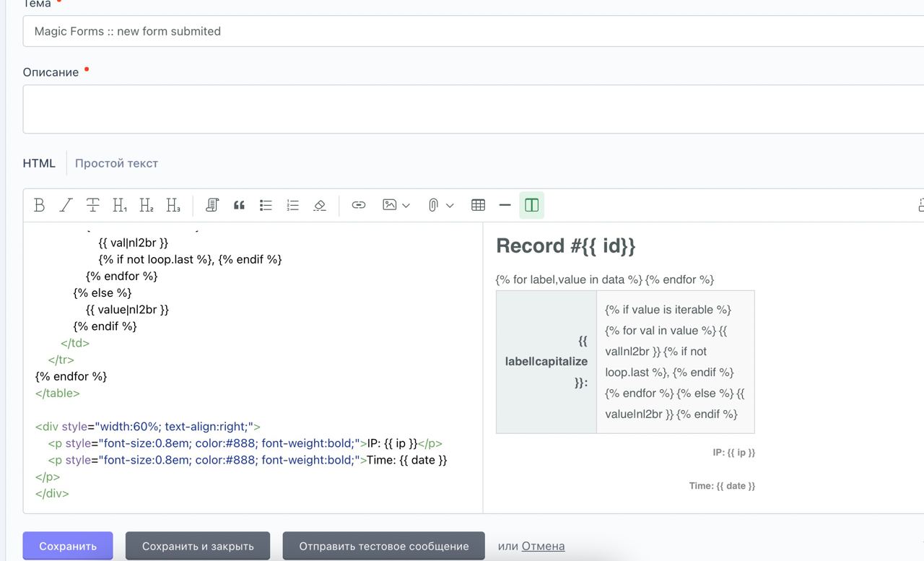Insert a horizontal rule line
The width and height of the screenshot is (924, 561).
coord(505,205)
